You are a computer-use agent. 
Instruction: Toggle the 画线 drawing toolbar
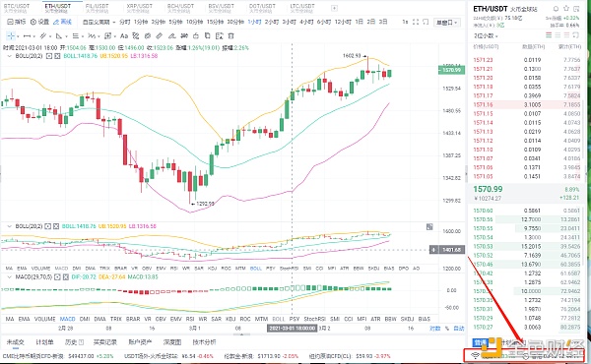pos(63,22)
